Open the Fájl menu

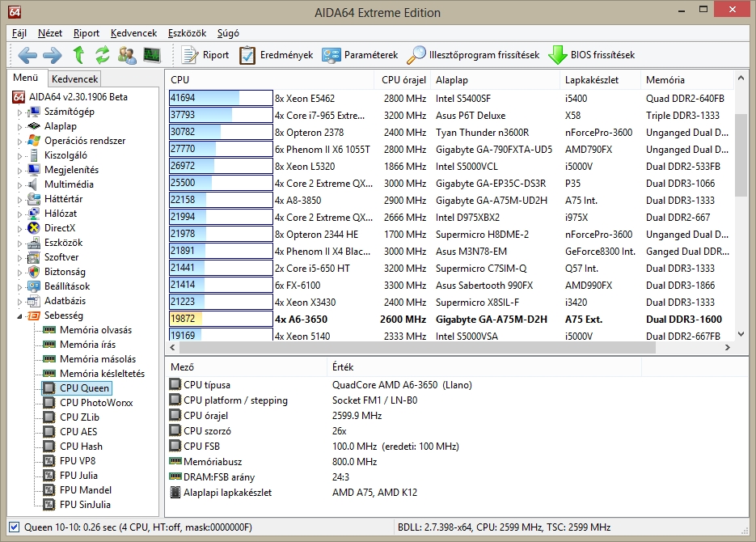pos(19,33)
